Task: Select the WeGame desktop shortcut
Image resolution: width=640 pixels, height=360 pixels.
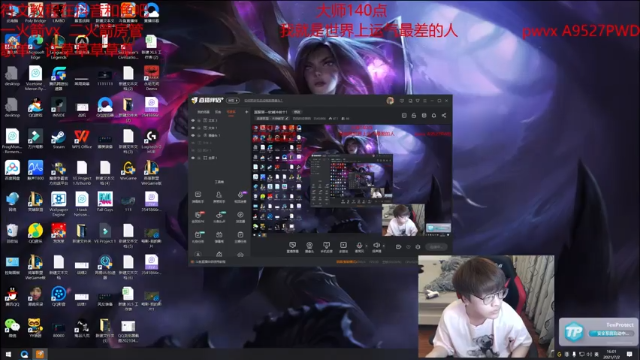Action: [128, 170]
